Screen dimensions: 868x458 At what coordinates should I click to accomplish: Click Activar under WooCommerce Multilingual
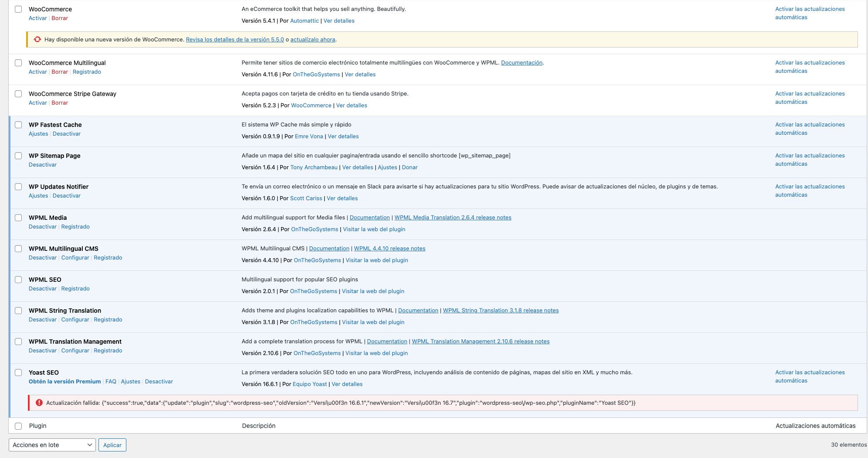(37, 72)
